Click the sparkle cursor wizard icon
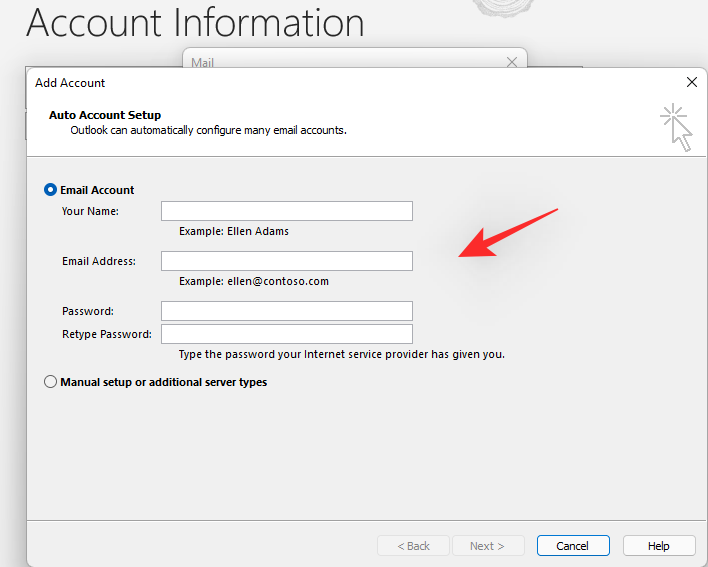Screen dimensions: 708x567 [677, 127]
